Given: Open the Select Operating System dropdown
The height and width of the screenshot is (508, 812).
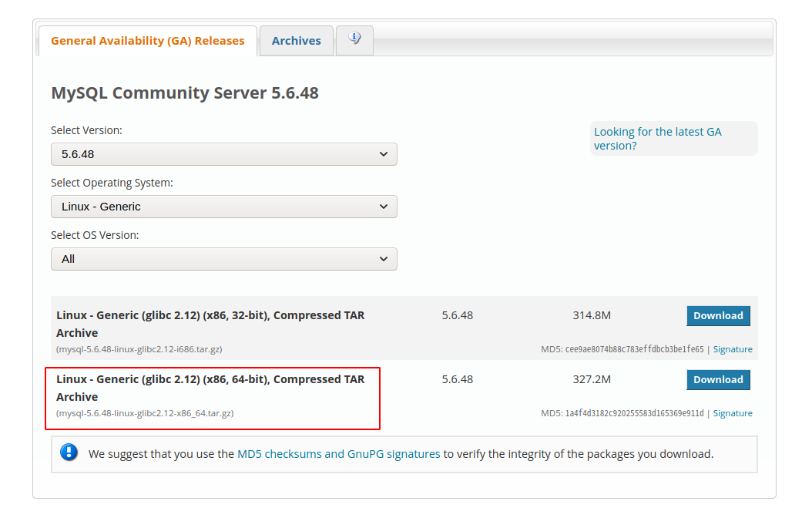Looking at the screenshot, I should 223,207.
